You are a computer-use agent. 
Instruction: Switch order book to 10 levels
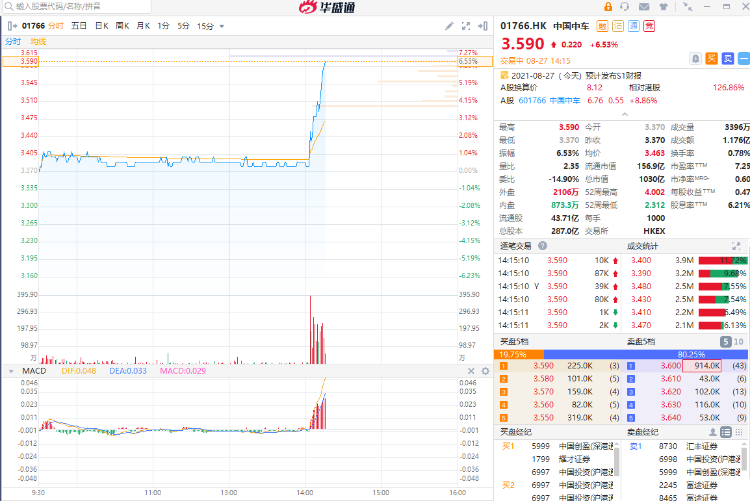[x=739, y=342]
